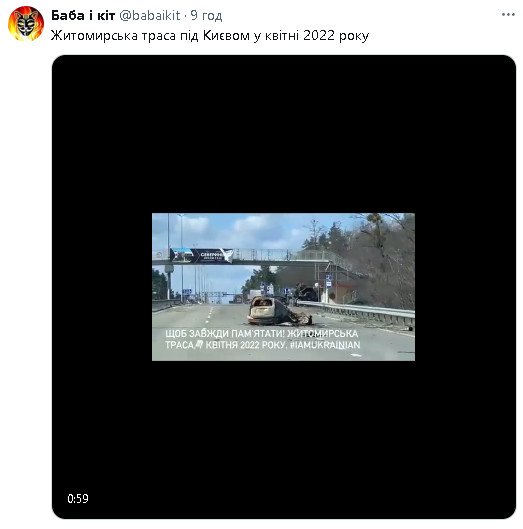
Task: Click the 0:59 video duration badge
Action: point(78,498)
